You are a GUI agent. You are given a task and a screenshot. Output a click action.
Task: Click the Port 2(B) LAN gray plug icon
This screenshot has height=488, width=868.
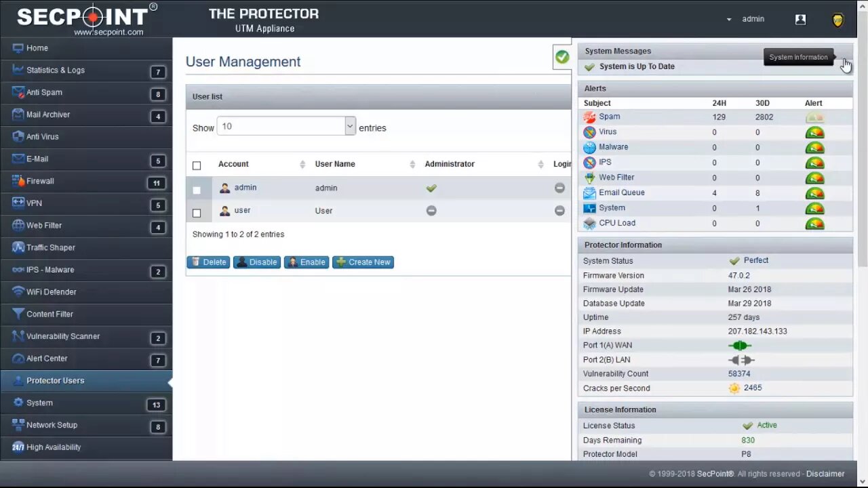[x=741, y=361]
